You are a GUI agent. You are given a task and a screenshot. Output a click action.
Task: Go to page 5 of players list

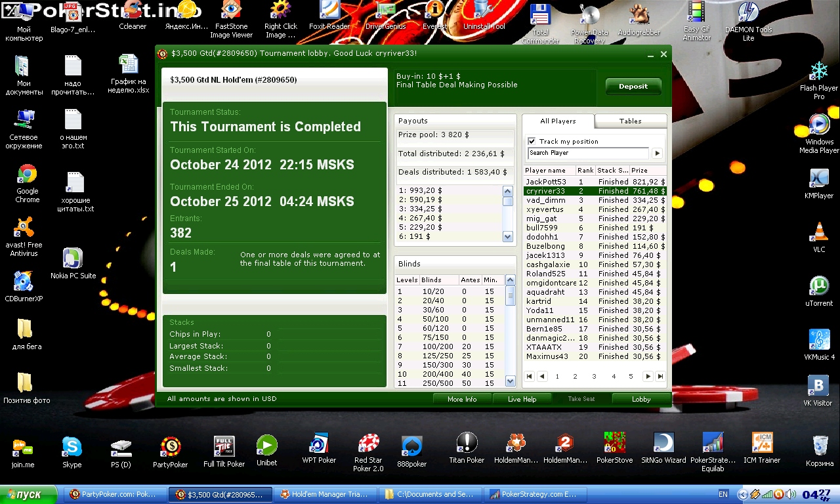[631, 377]
